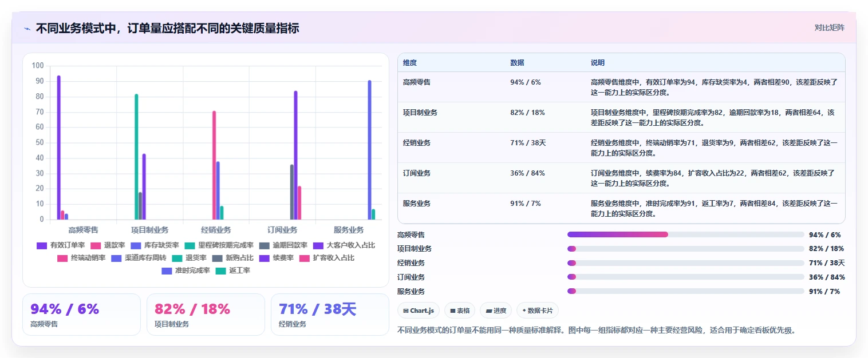Click the 订阅业务 progress bar
868x358 pixels.
click(x=686, y=277)
